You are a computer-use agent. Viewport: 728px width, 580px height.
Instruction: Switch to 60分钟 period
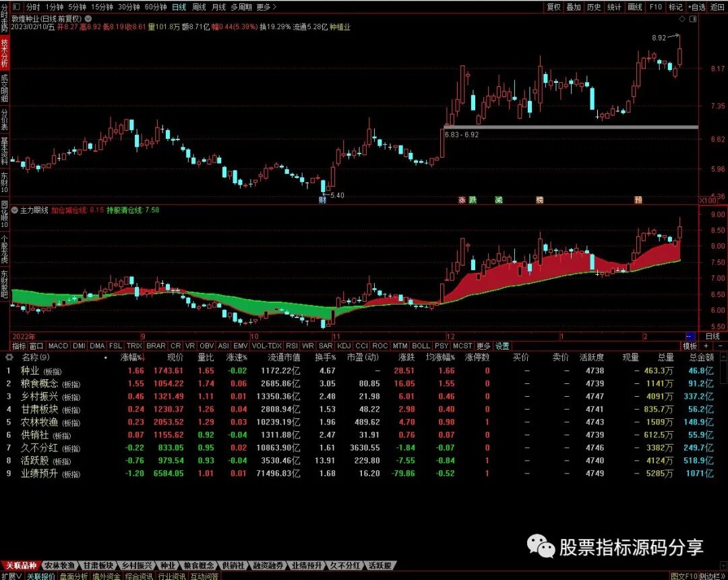click(x=156, y=7)
